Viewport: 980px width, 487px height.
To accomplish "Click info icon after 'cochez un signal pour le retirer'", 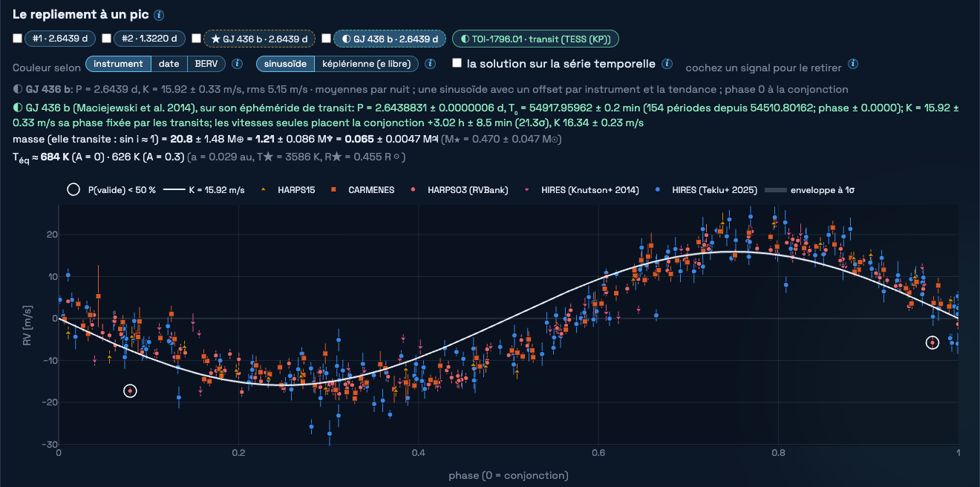I will click(x=853, y=64).
